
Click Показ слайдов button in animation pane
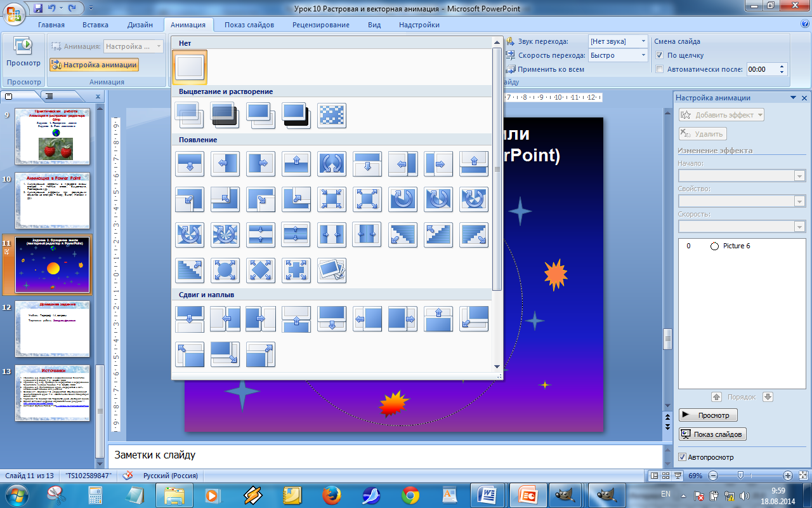(712, 434)
